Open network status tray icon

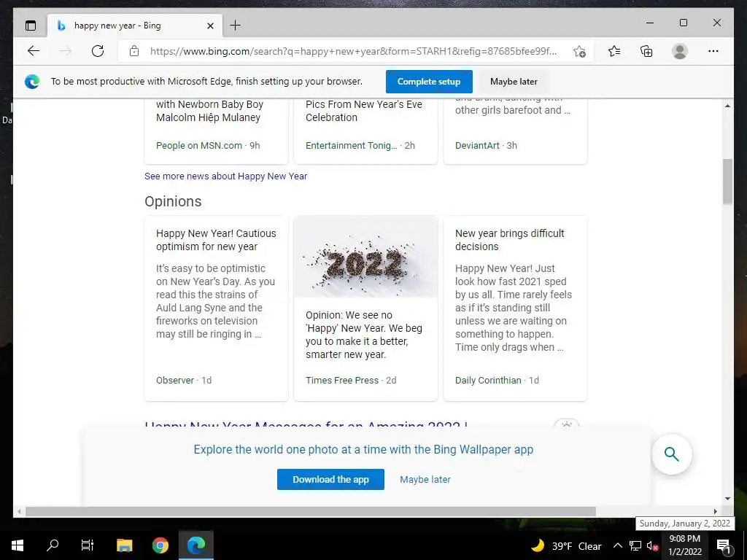pyautogui.click(x=635, y=545)
